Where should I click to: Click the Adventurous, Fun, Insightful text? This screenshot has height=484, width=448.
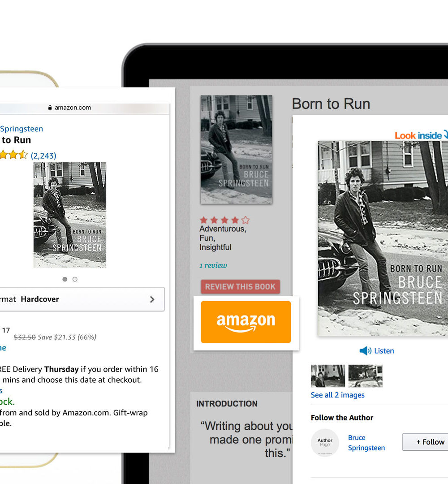(x=223, y=238)
